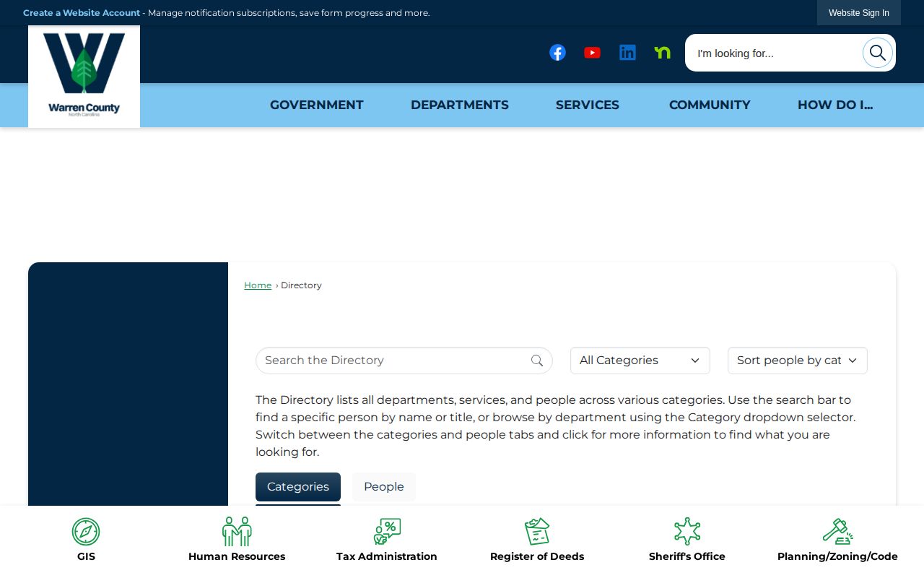This screenshot has width=924, height=578.
Task: Open the Register of Deeds icon
Action: [x=537, y=532]
